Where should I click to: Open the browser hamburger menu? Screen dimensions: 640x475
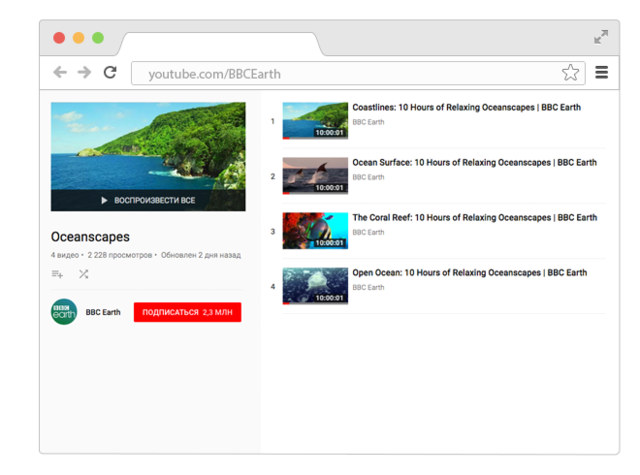point(601,72)
